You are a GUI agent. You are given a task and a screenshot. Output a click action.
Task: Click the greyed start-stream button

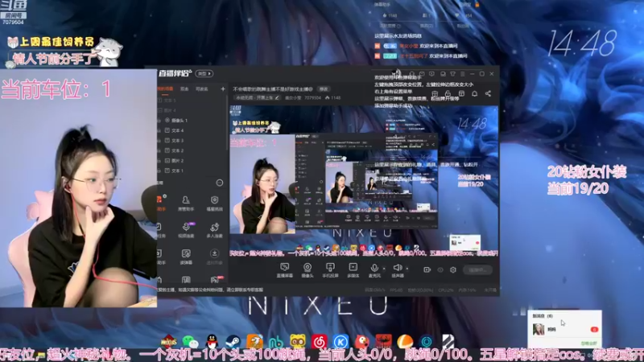point(477,269)
